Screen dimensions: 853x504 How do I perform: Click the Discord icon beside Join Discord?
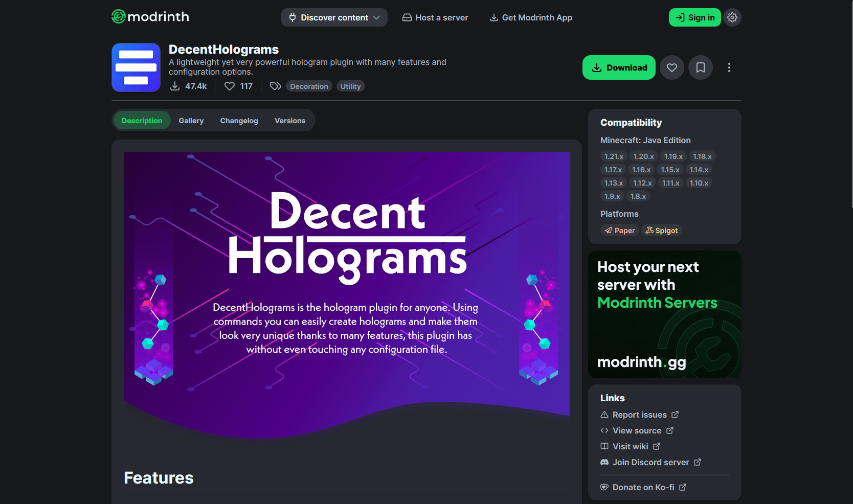pyautogui.click(x=604, y=462)
